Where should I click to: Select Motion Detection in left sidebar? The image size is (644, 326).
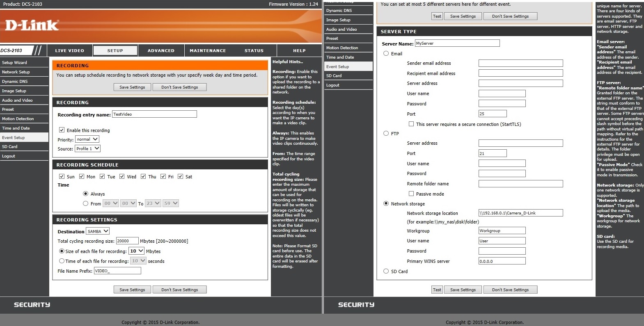(18, 119)
